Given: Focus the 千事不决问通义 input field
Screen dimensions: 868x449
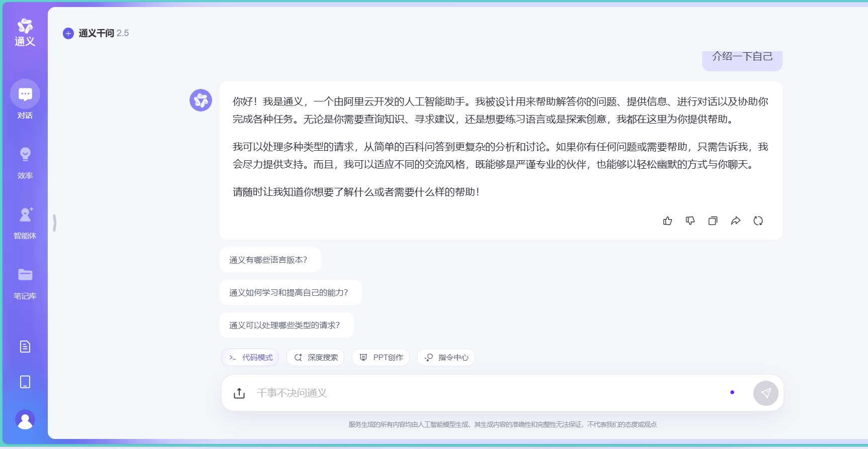Looking at the screenshot, I should [488, 393].
